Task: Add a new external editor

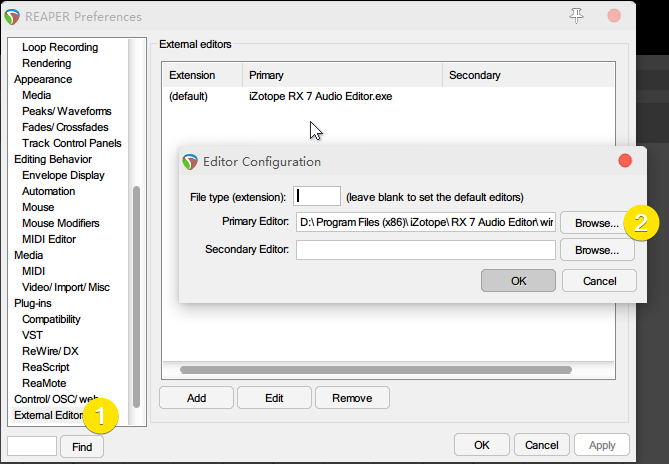Action: tap(196, 398)
